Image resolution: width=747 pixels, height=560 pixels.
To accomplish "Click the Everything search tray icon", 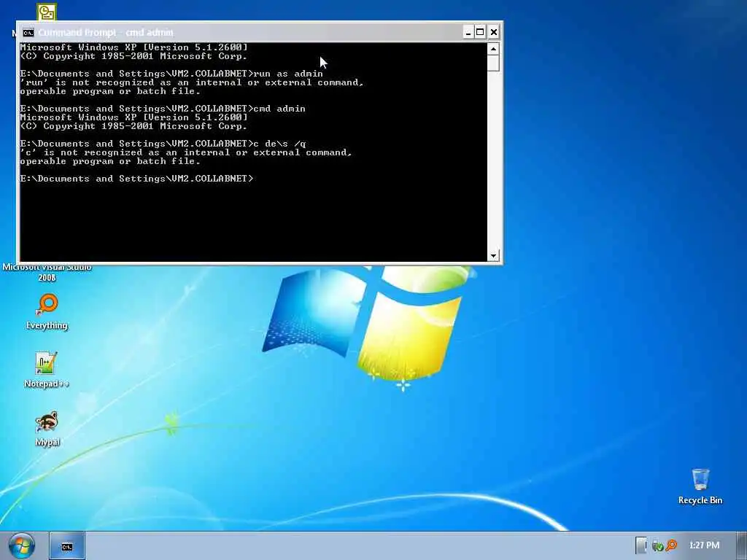I will click(671, 545).
